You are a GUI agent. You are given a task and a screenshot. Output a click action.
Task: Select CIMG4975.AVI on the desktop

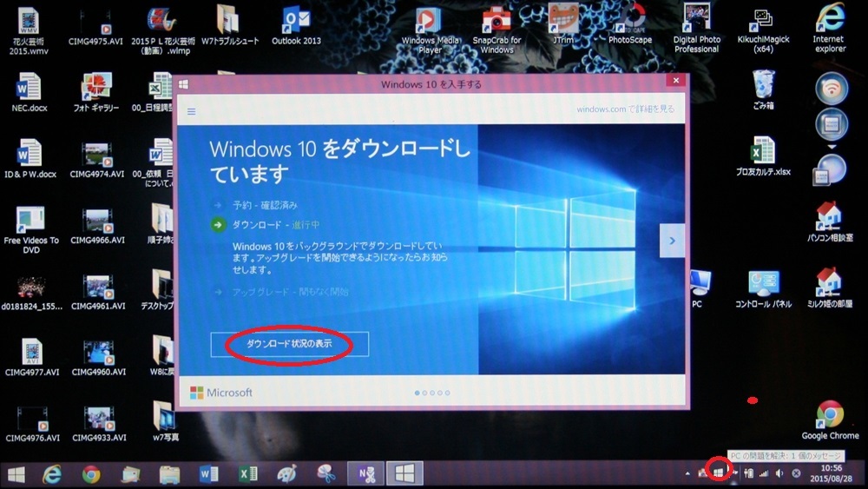(95, 27)
